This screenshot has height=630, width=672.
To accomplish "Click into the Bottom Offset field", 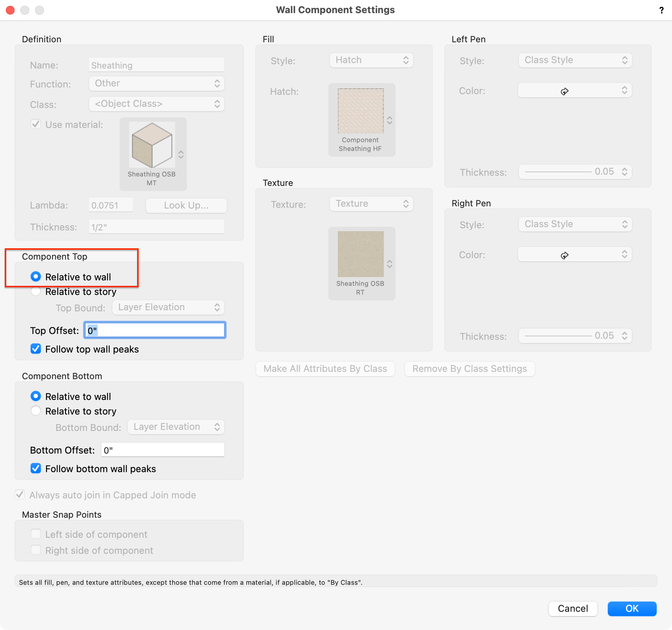I will 163,450.
